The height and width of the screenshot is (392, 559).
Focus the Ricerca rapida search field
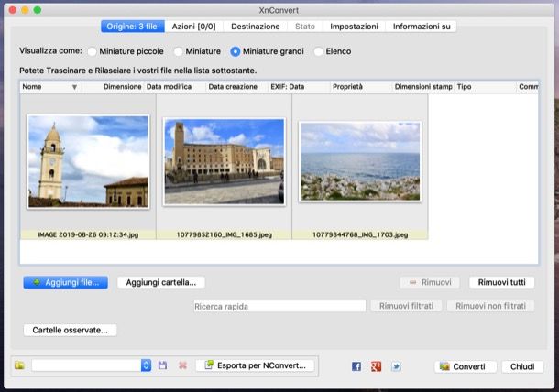pos(279,306)
